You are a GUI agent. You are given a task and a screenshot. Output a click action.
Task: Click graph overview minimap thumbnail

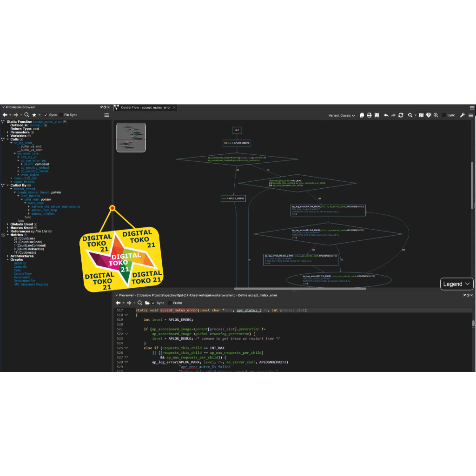click(x=131, y=138)
